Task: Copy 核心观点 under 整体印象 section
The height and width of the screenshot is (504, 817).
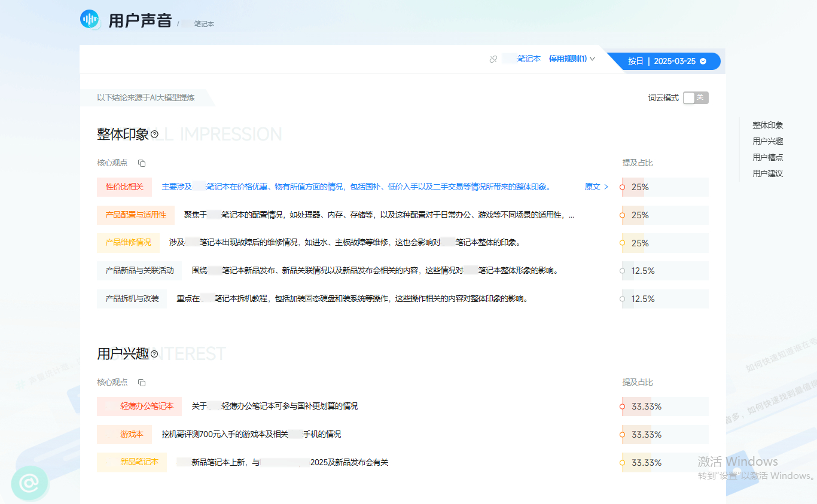Action: click(x=142, y=163)
